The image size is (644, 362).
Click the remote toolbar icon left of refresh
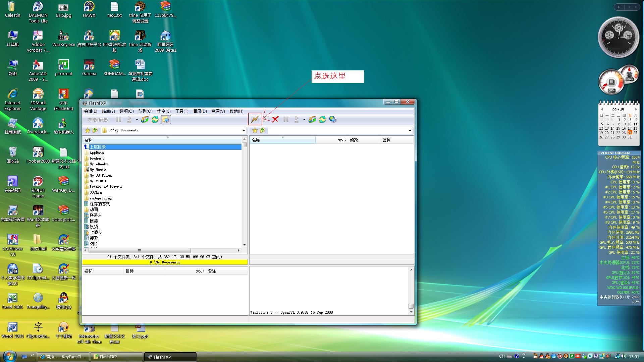[x=312, y=119]
